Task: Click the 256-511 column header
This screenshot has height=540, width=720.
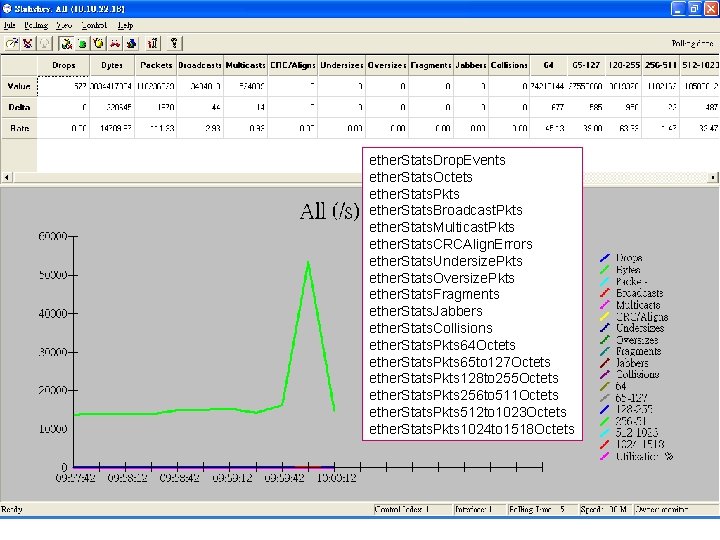Action: coord(660,65)
